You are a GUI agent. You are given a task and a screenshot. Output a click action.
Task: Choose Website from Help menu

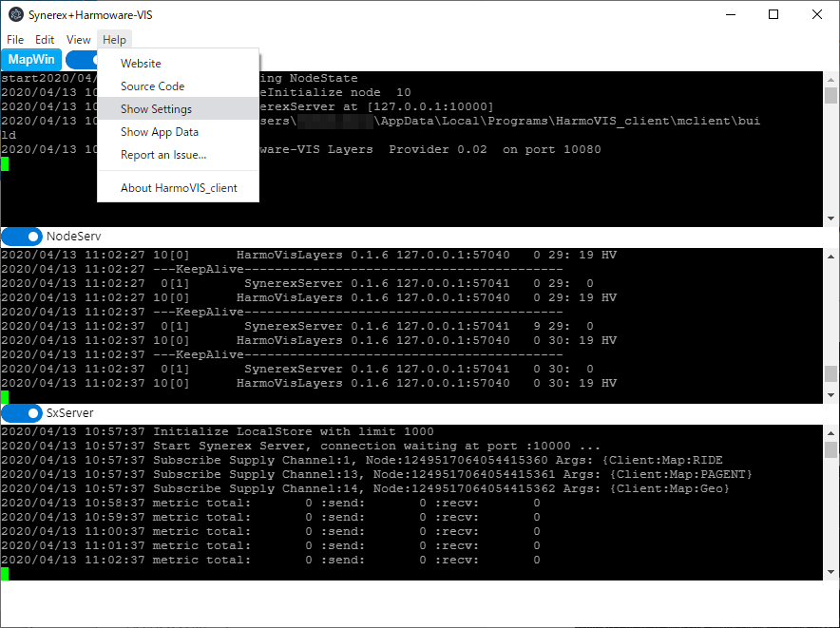pyautogui.click(x=178, y=64)
